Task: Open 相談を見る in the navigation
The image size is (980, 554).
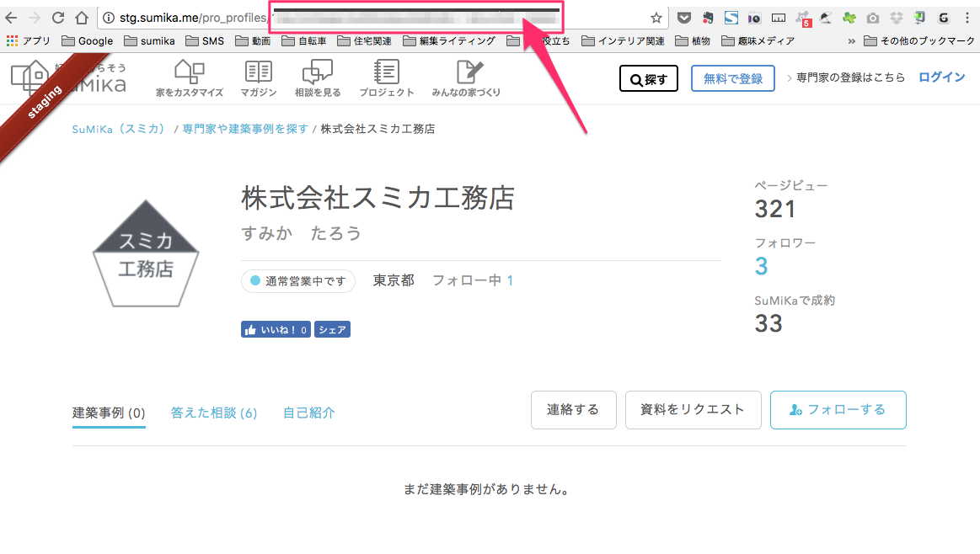Action: 318,78
